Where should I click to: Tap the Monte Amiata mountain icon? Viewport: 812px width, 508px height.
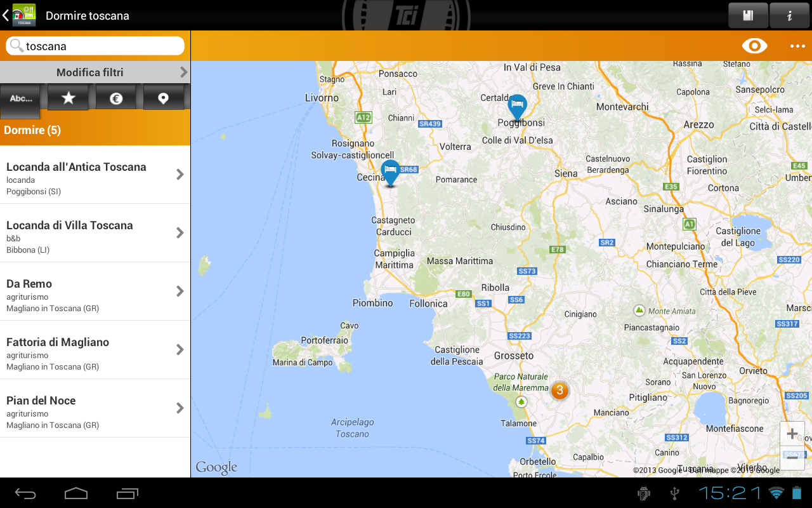(x=639, y=311)
